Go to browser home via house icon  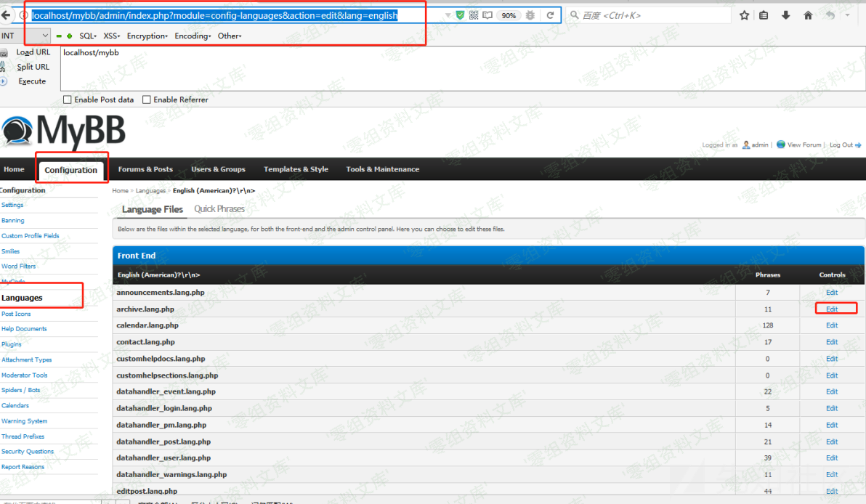(x=808, y=15)
